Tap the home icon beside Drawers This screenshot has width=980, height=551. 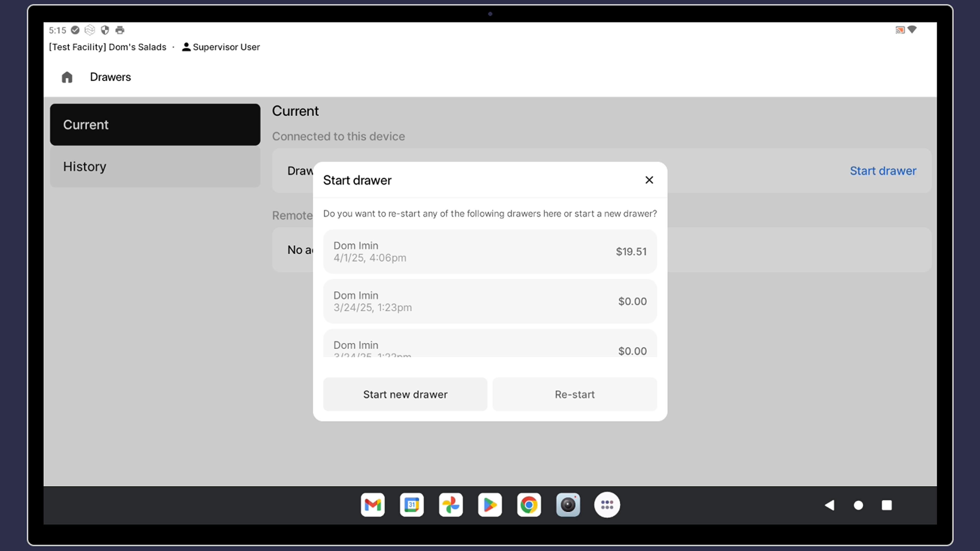click(67, 77)
